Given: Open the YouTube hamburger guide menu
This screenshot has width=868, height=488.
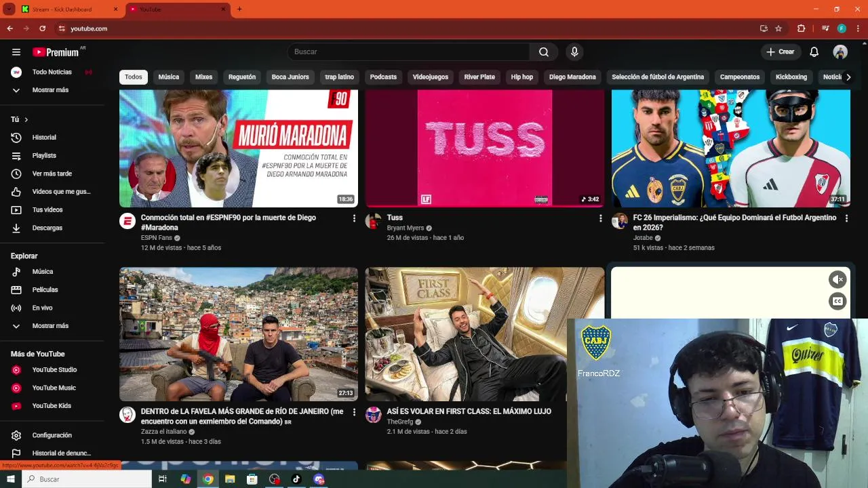Looking at the screenshot, I should point(16,52).
